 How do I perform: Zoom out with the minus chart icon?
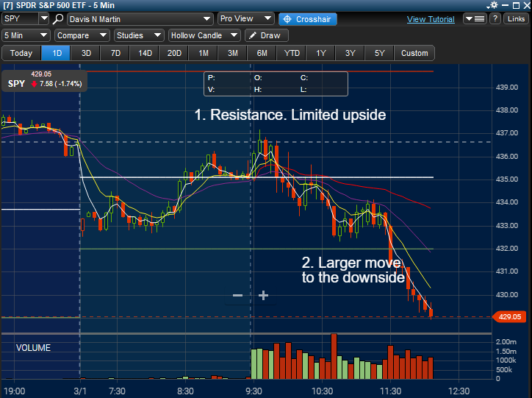coord(237,296)
